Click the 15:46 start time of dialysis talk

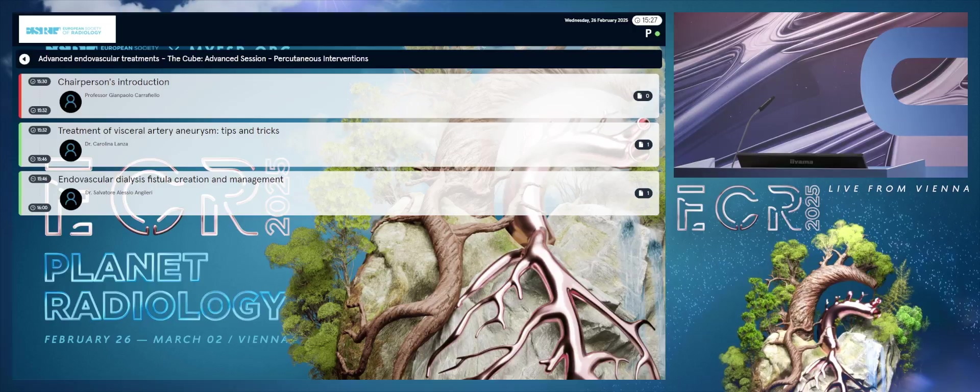click(39, 179)
